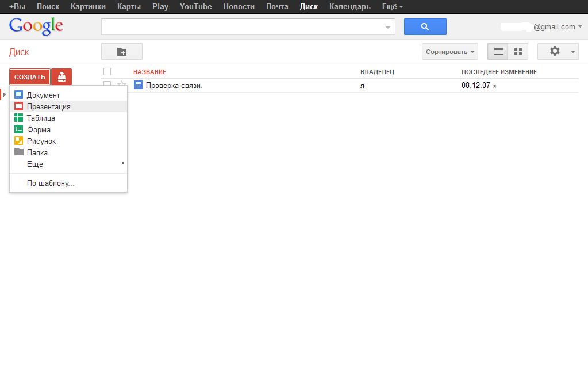Click the blue search magnifier button
The width and height of the screenshot is (588, 376).
click(425, 27)
